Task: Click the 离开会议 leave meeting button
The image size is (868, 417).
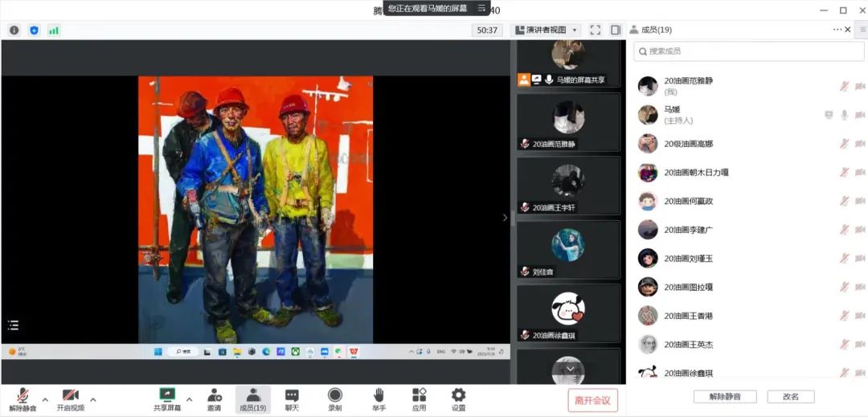Action: [592, 400]
